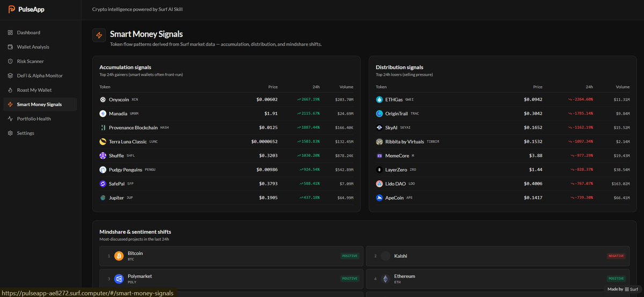Click the Dashboard grid icon

click(10, 33)
